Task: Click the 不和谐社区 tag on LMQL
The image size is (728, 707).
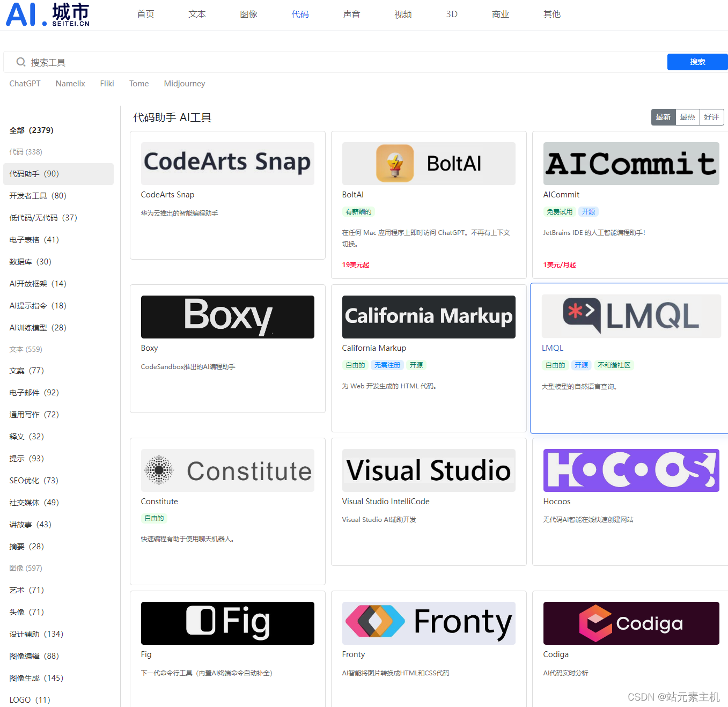Action: coord(614,365)
